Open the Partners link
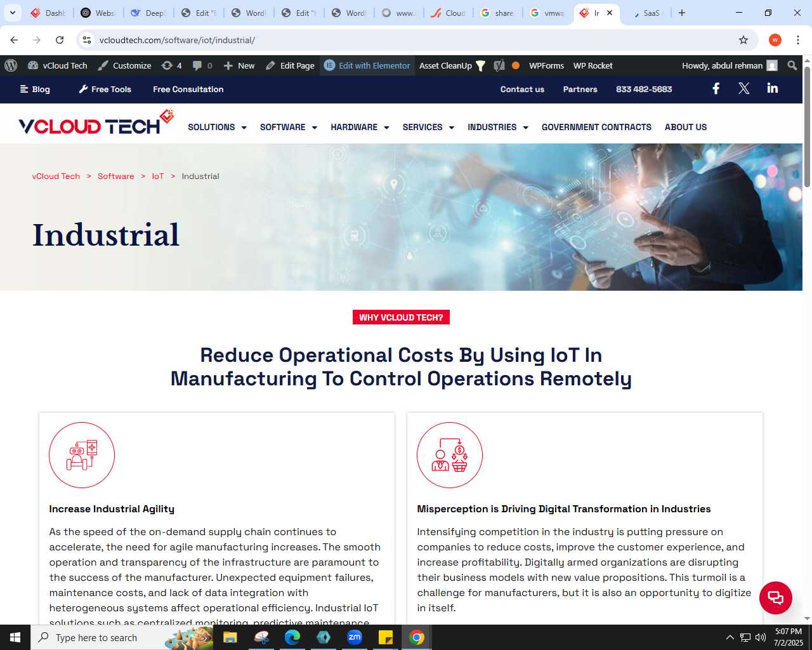This screenshot has height=650, width=812. pos(580,89)
